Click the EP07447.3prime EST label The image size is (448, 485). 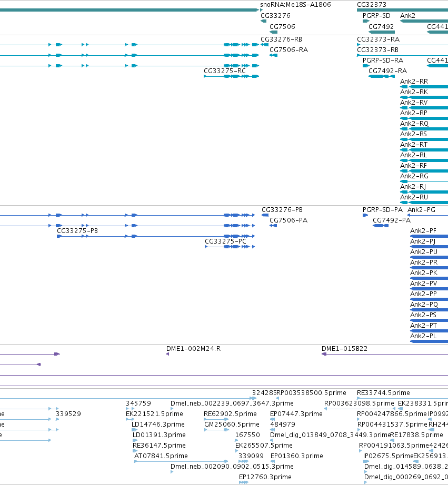[x=296, y=414]
